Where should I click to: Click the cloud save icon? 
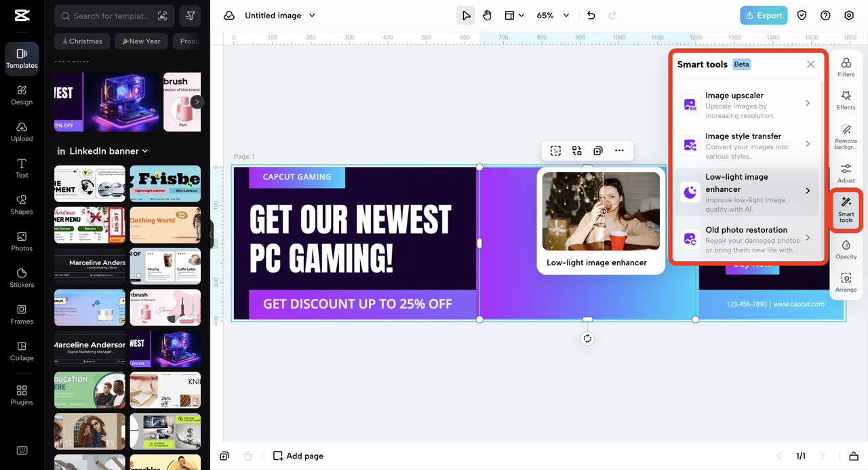click(x=229, y=16)
